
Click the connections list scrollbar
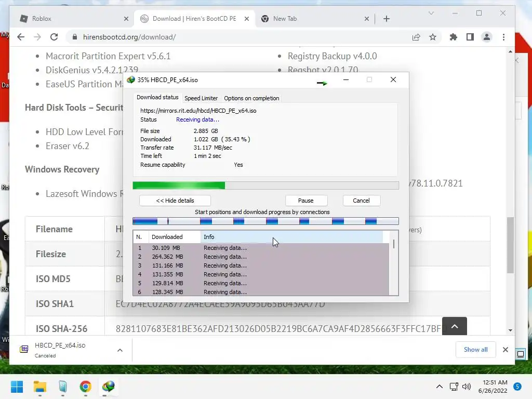click(x=394, y=263)
